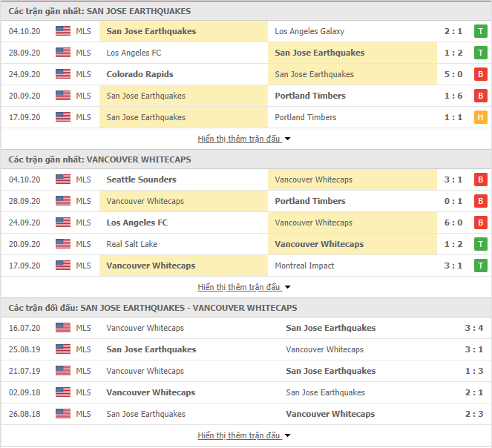Expand more Vancouver Whitecaps recent matches
Viewport: 492px width, 448px height.
point(244,287)
